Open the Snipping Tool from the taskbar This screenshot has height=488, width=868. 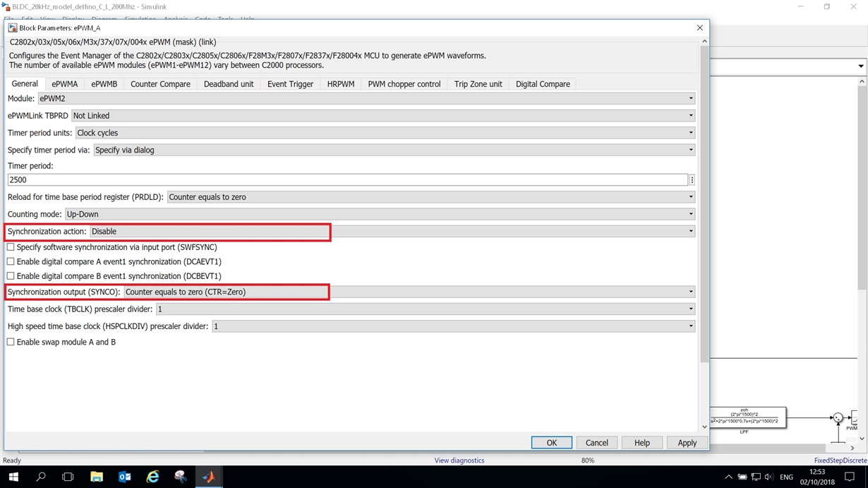181,477
